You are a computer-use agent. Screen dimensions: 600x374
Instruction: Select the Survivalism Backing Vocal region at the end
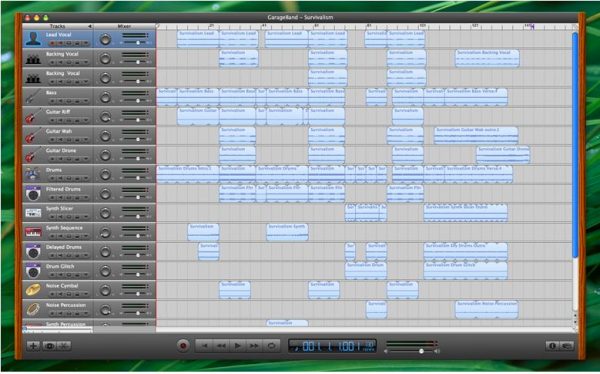[x=487, y=59]
